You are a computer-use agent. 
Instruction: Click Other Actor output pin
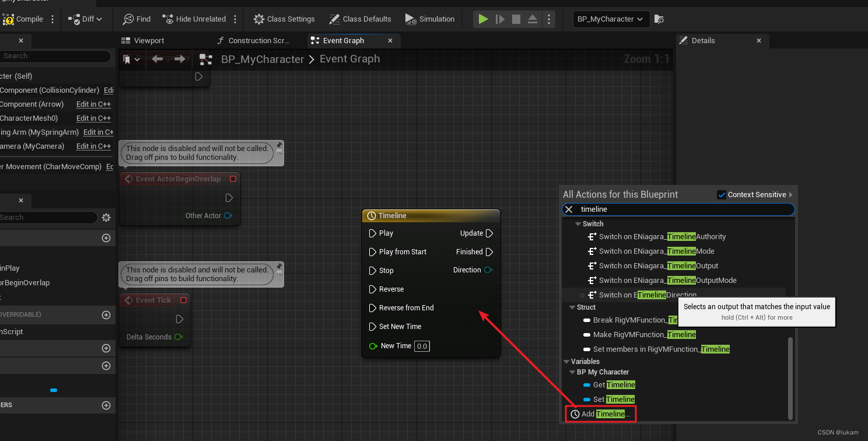pos(228,216)
